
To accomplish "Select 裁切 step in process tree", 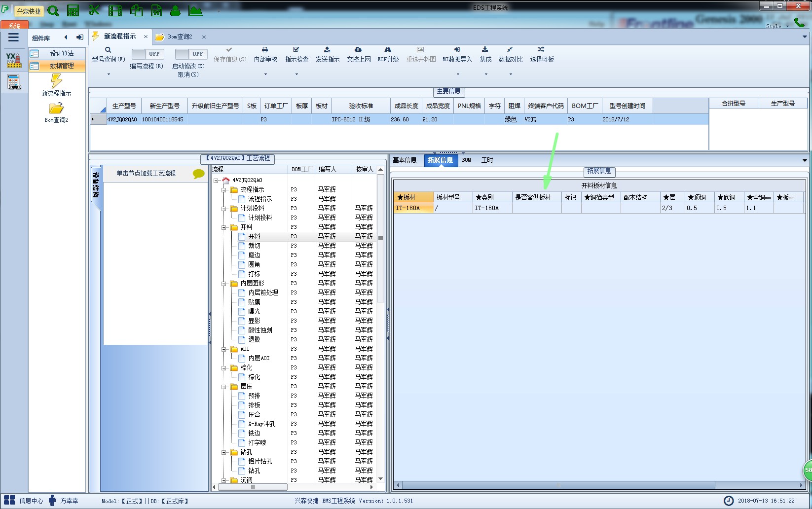I will pyautogui.click(x=254, y=246).
